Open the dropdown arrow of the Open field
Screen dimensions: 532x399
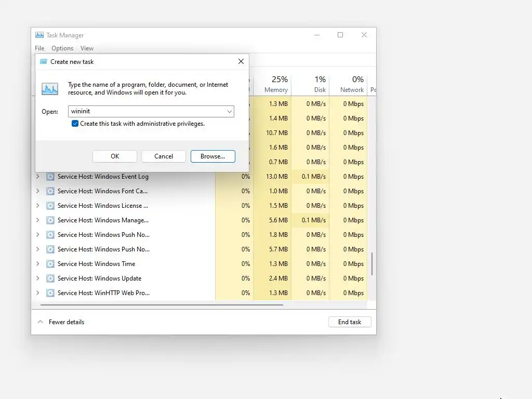[x=229, y=111]
